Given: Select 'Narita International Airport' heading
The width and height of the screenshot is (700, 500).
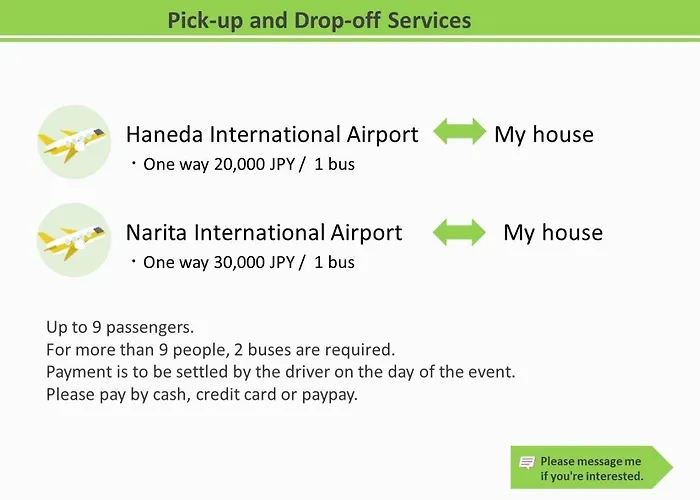Looking at the screenshot, I should click(x=264, y=233).
